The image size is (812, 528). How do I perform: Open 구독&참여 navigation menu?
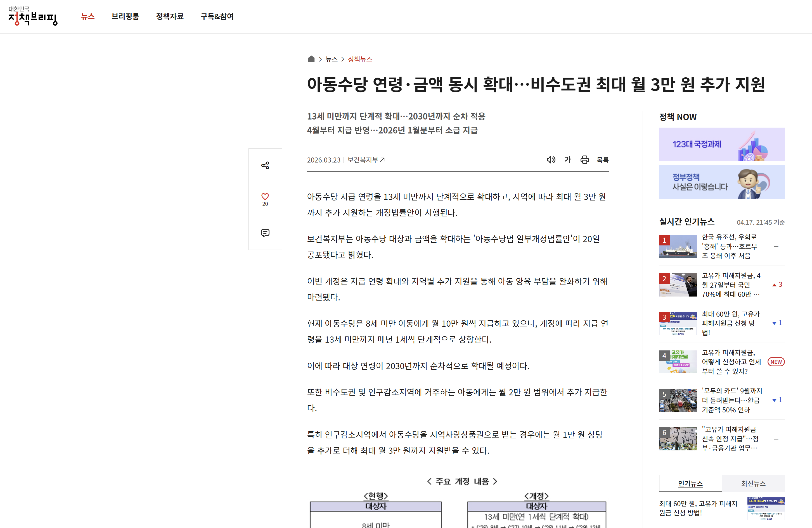click(x=217, y=16)
